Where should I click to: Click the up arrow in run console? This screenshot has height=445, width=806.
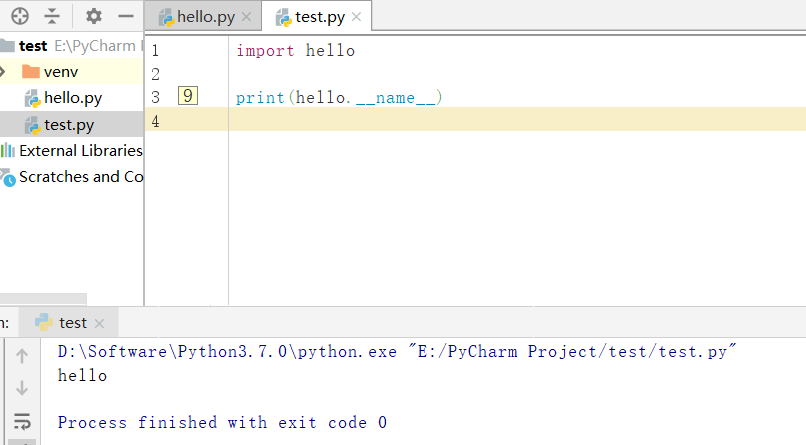[22, 356]
